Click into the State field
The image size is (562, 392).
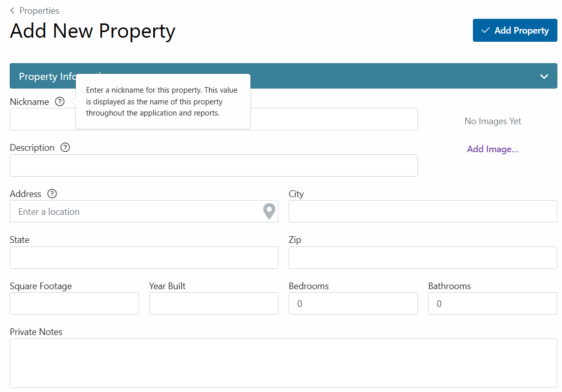pyautogui.click(x=144, y=258)
